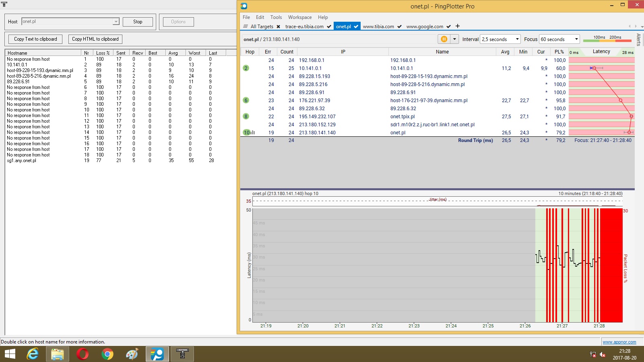Click Copy HTML to clipboard
Viewport: 644px width, 362px height.
pyautogui.click(x=95, y=39)
